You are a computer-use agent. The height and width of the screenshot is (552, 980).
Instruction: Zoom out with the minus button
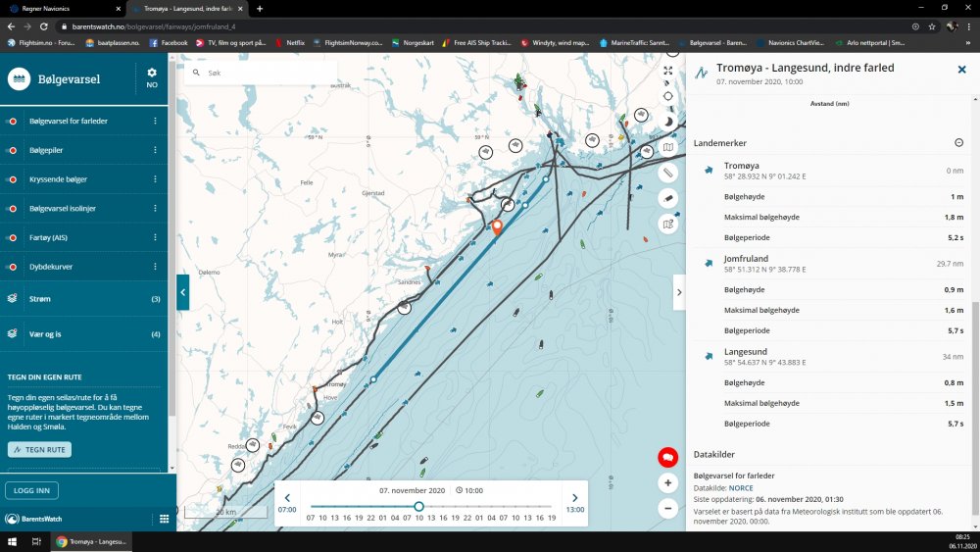(667, 508)
